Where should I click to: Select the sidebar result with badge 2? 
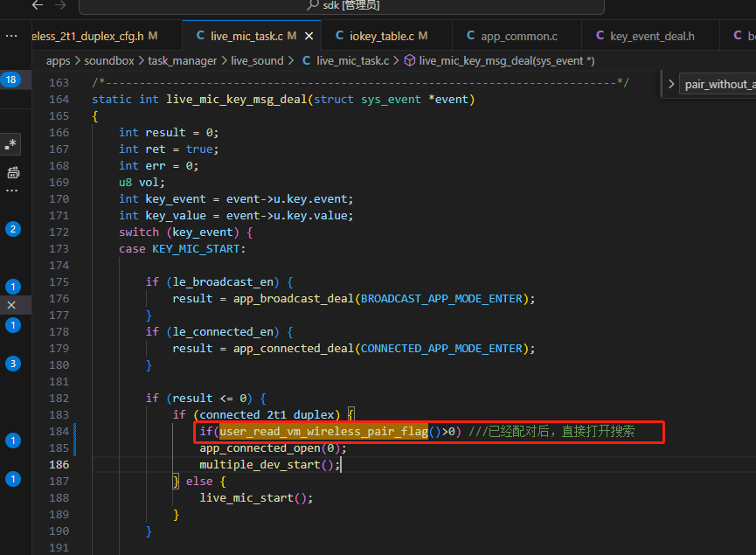13,229
